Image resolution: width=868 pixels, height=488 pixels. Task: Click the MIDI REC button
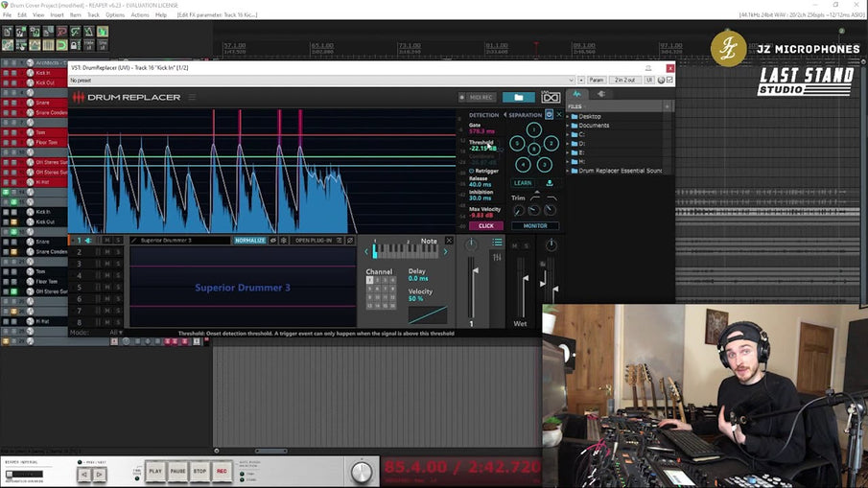pos(477,98)
